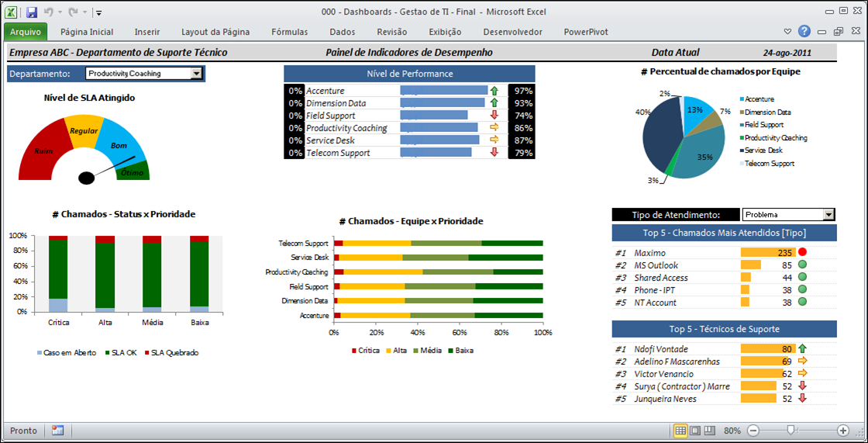Screen dimensions: 868x443
Task: Click the Excel application icon in title bar
Action: pos(12,12)
